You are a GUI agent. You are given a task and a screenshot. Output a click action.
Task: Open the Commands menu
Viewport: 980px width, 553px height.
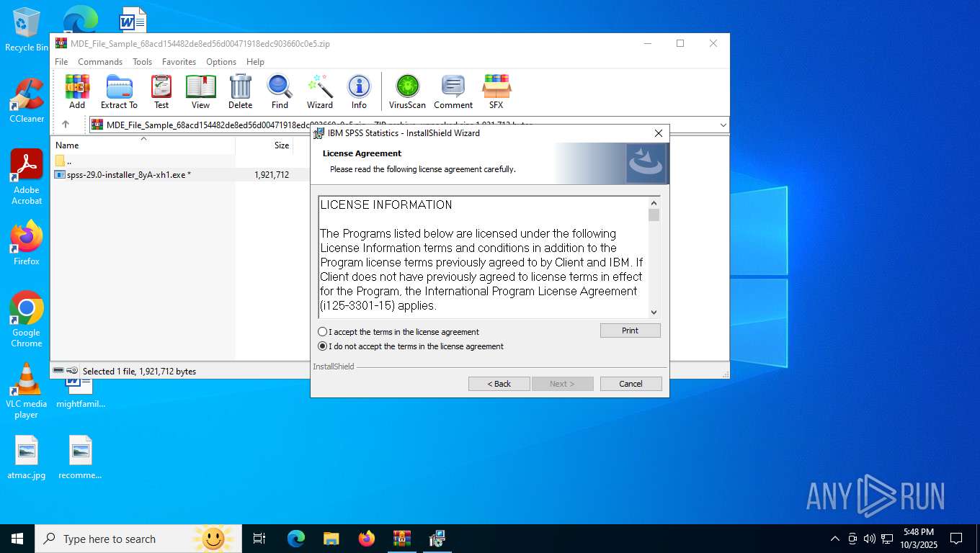tap(100, 62)
